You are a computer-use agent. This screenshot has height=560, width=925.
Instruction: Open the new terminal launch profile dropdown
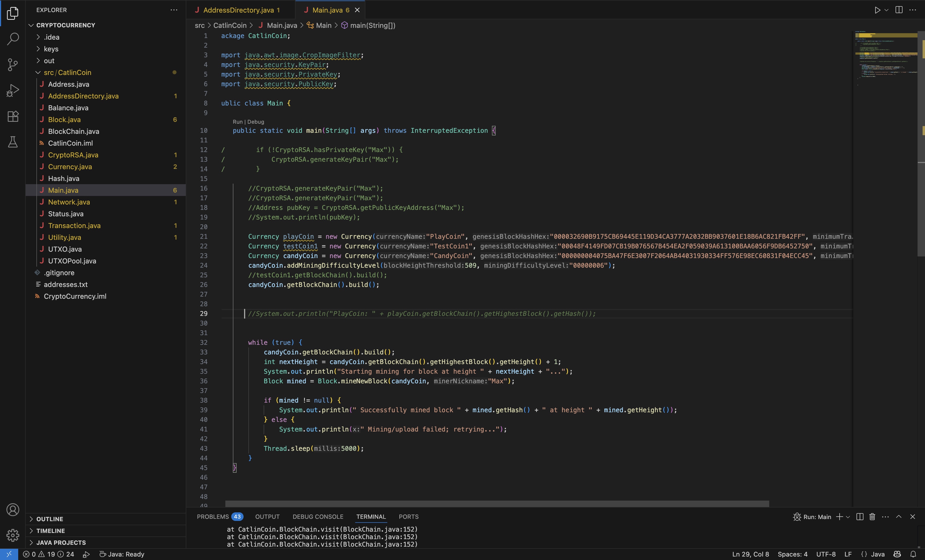(848, 517)
